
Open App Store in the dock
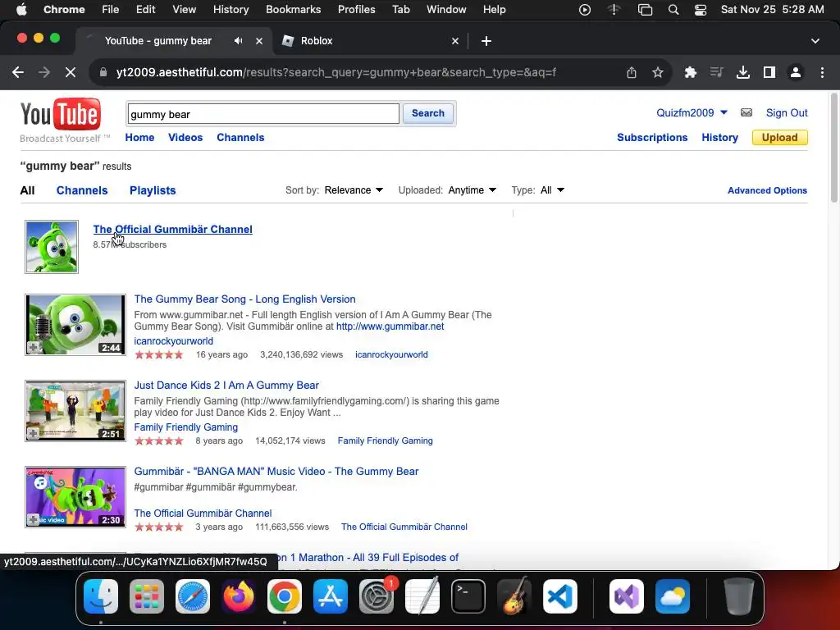[331, 596]
